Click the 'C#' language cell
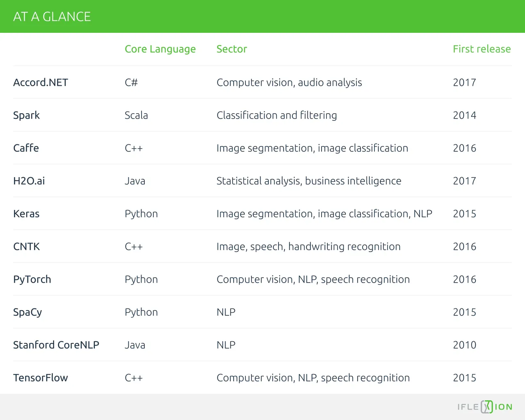Viewport: 525px width, 420px height. tap(131, 82)
